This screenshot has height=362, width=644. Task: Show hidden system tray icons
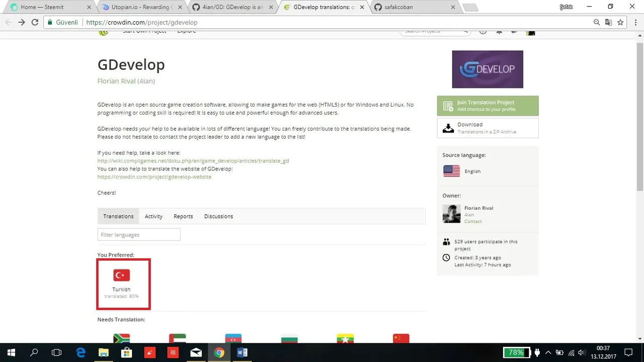(x=548, y=352)
